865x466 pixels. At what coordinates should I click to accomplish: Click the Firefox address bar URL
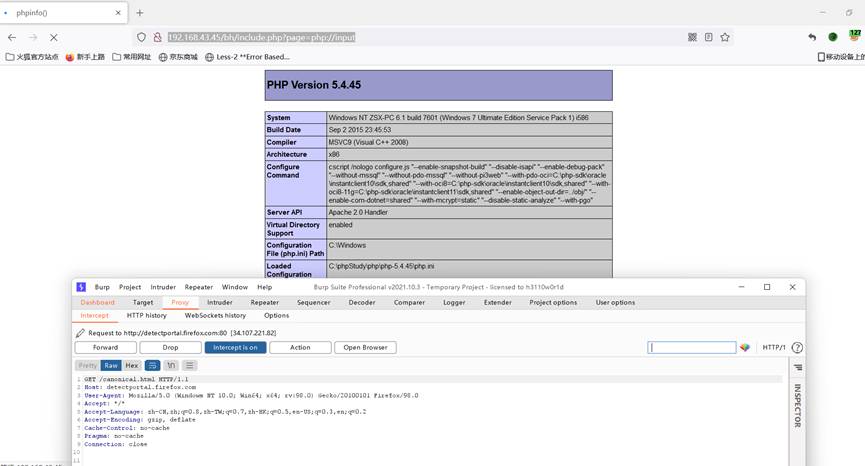(261, 38)
